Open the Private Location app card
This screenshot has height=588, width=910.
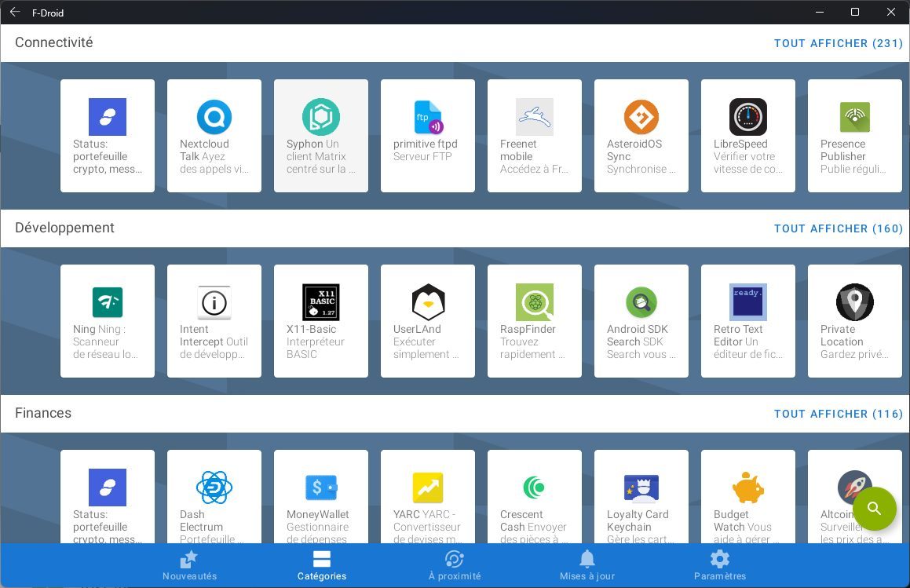[x=854, y=321]
